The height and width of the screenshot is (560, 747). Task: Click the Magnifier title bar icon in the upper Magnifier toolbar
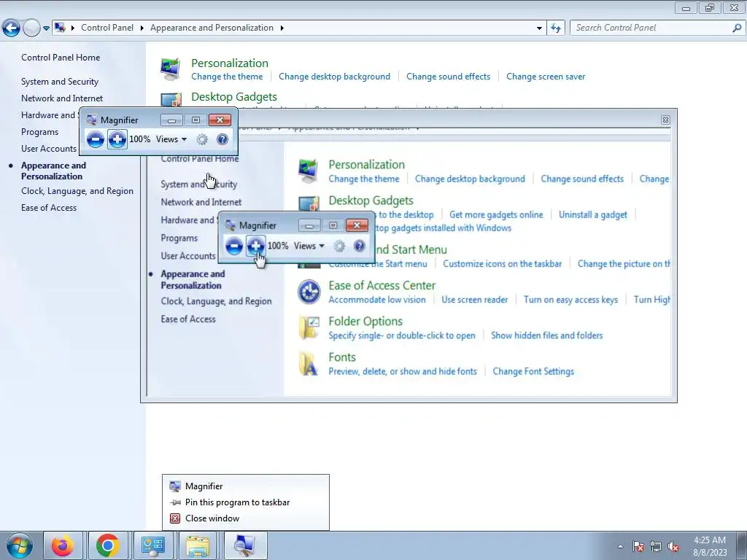[91, 120]
